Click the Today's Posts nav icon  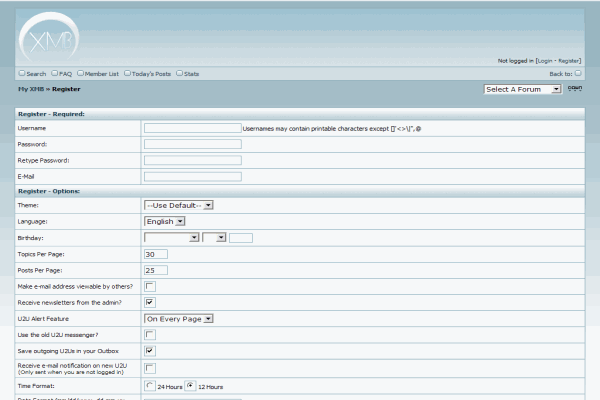coord(127,73)
